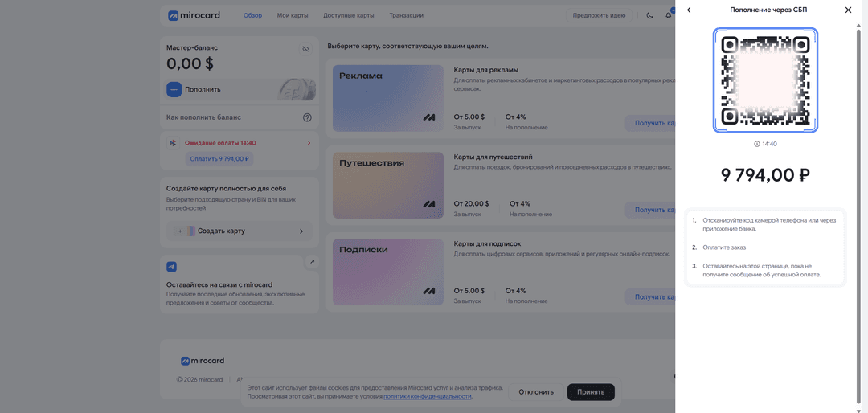This screenshot has width=868, height=413.
Task: Open Доступные карты tab
Action: [348, 15]
